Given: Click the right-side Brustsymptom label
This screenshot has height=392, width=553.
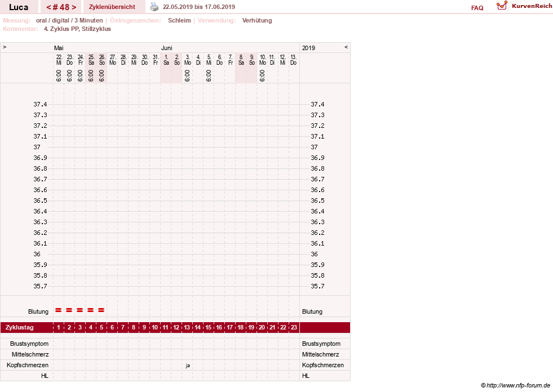Looking at the screenshot, I should pyautogui.click(x=321, y=344).
